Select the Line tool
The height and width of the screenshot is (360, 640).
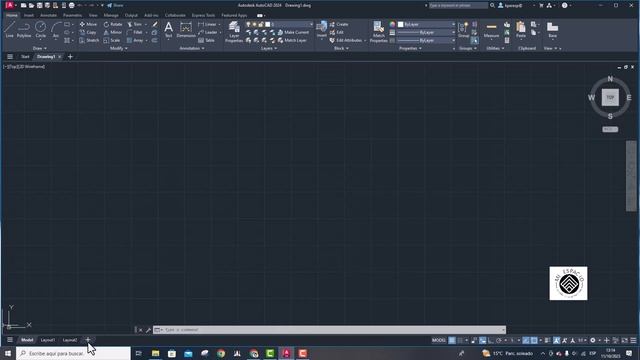[x=9, y=30]
